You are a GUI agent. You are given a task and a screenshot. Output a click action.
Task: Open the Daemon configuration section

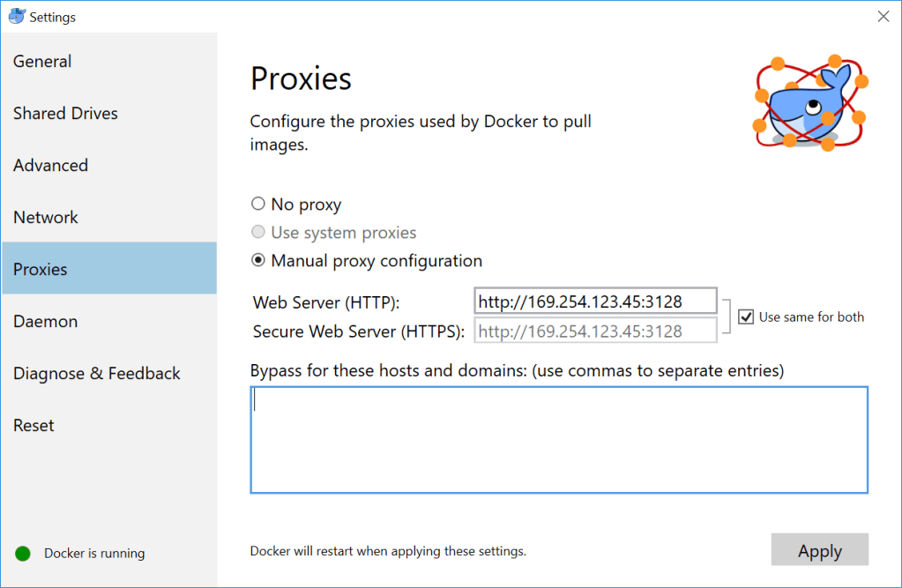[x=45, y=321]
